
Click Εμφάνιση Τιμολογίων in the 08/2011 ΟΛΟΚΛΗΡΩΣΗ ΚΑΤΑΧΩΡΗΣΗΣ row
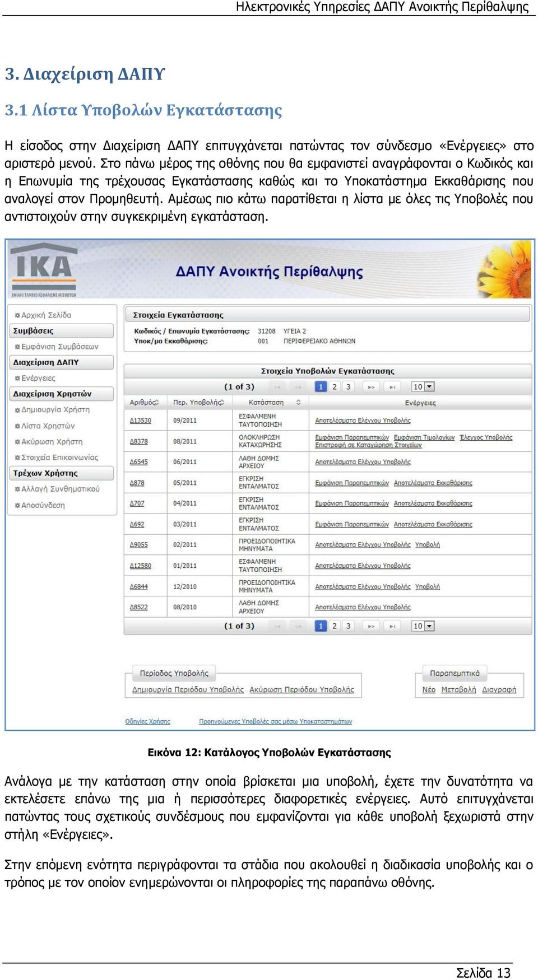point(424,437)
